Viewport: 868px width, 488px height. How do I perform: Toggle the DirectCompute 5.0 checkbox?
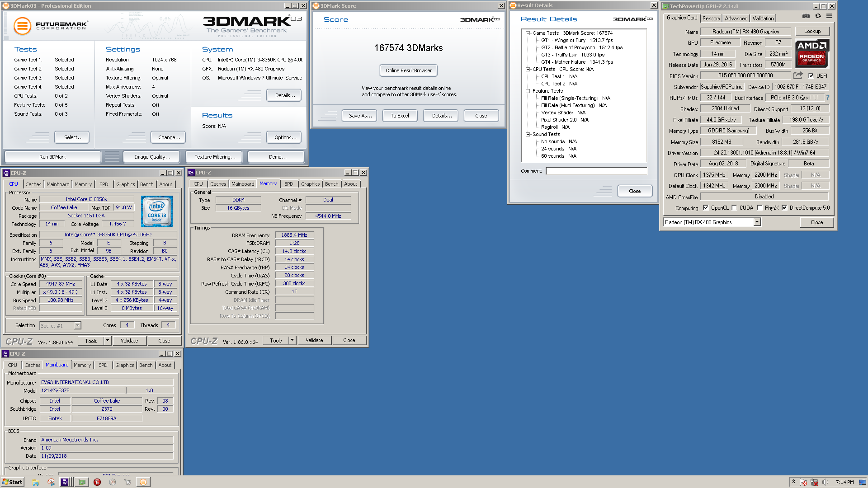pyautogui.click(x=784, y=208)
